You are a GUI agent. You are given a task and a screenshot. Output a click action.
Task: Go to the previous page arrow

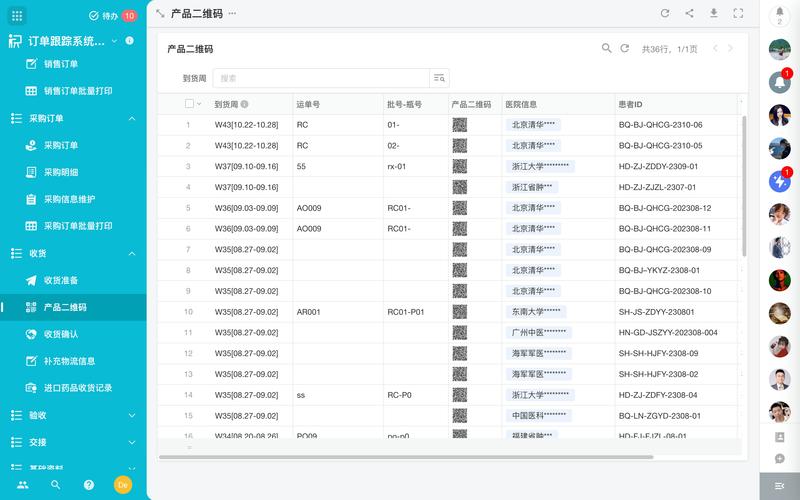coord(715,48)
